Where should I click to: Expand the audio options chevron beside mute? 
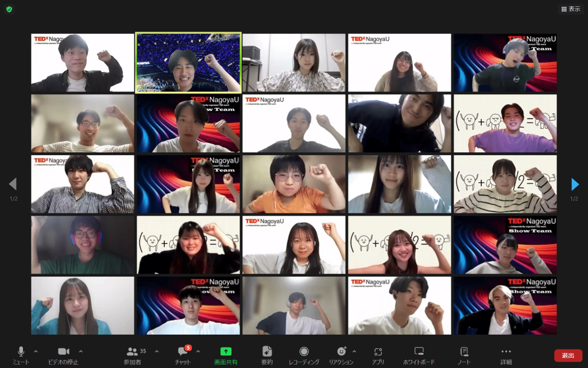pyautogui.click(x=36, y=351)
